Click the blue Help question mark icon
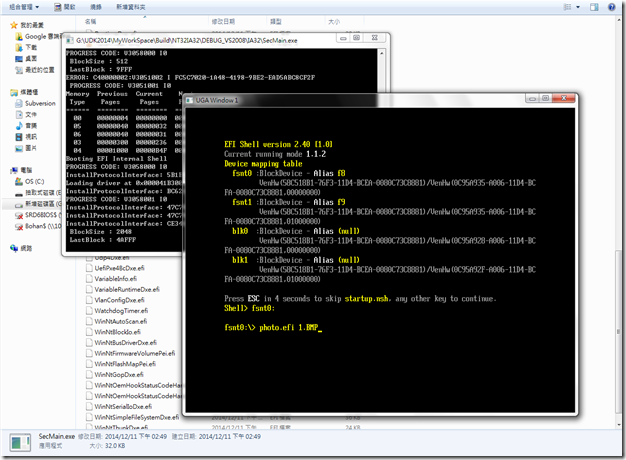This screenshot has width=626, height=460. click(611, 7)
